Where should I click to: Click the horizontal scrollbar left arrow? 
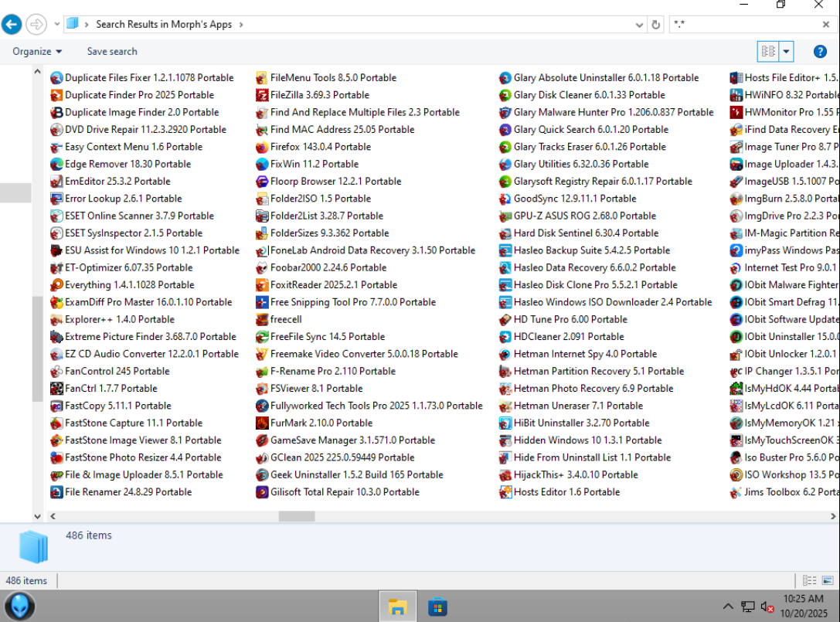pyautogui.click(x=53, y=516)
